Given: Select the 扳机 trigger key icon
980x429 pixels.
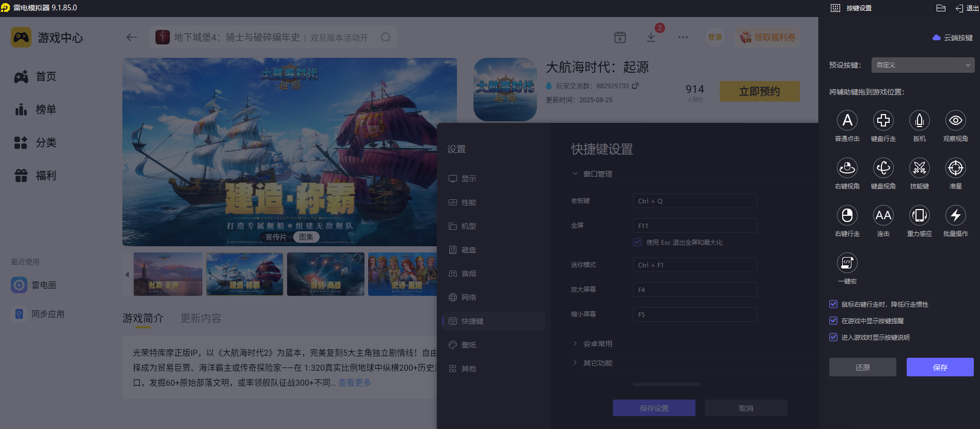Looking at the screenshot, I should pos(919,121).
